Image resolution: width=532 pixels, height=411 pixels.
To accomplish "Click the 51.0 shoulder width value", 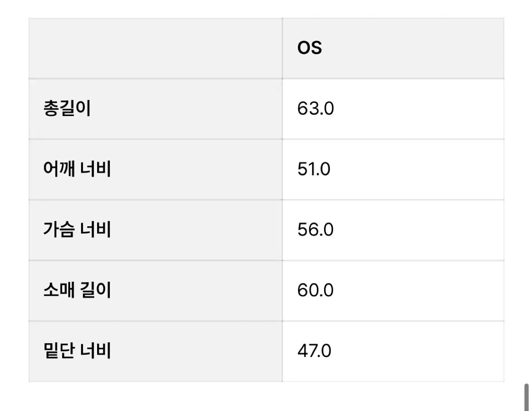I will click(x=314, y=170).
